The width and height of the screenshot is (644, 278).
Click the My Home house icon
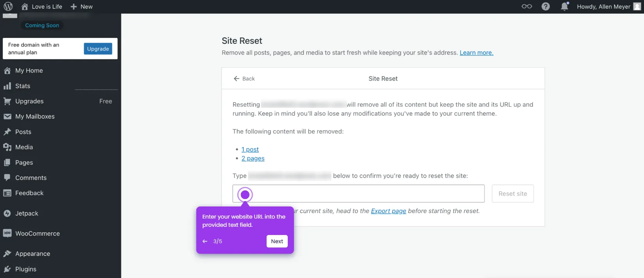(x=7, y=71)
